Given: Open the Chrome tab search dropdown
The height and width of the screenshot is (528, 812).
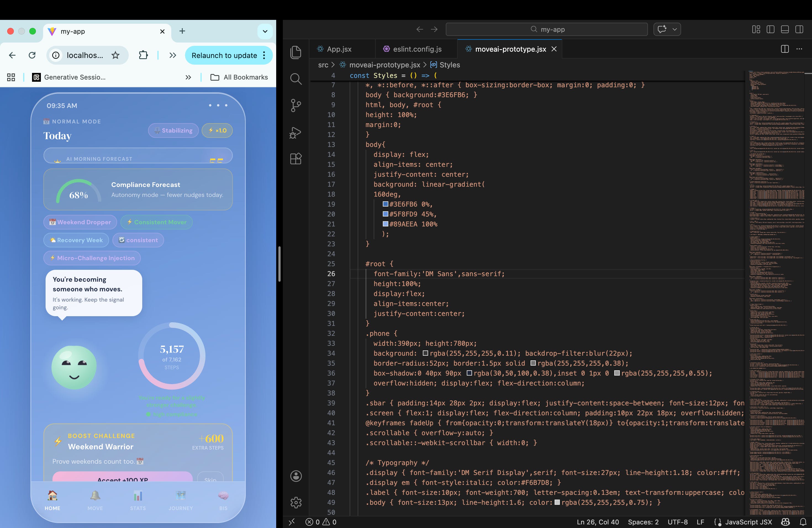Looking at the screenshot, I should click(x=265, y=31).
